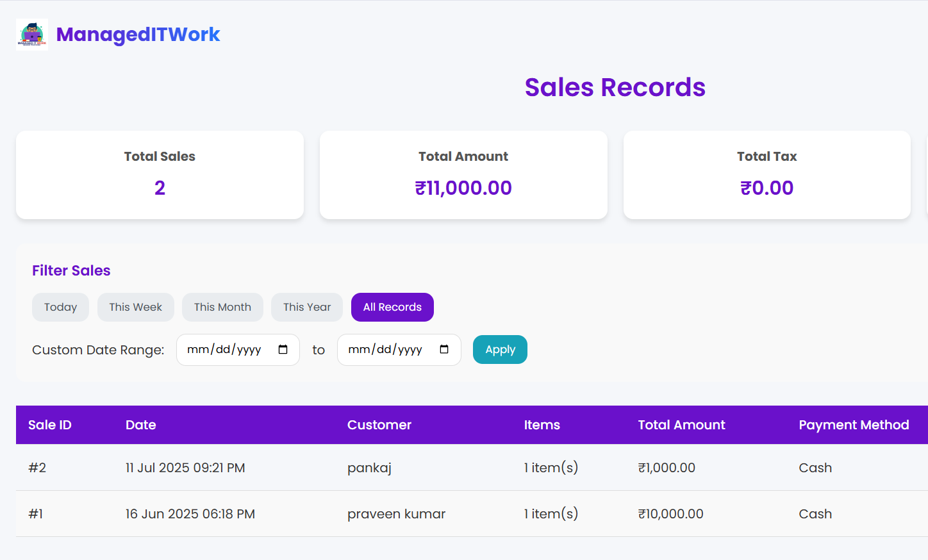Focus the start date input field

(x=224, y=350)
